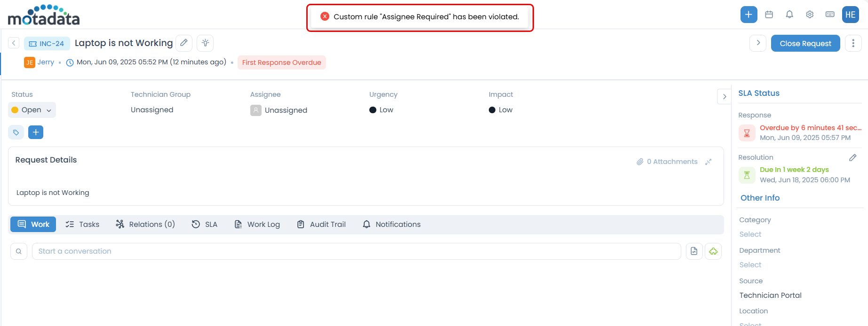Click the green Resolution hourglass icon

tap(747, 175)
